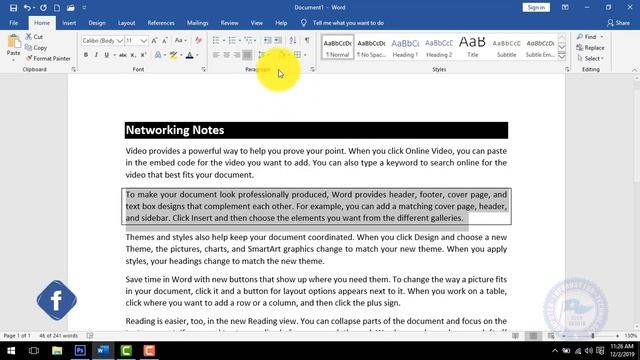Undo the last action

(x=27, y=8)
